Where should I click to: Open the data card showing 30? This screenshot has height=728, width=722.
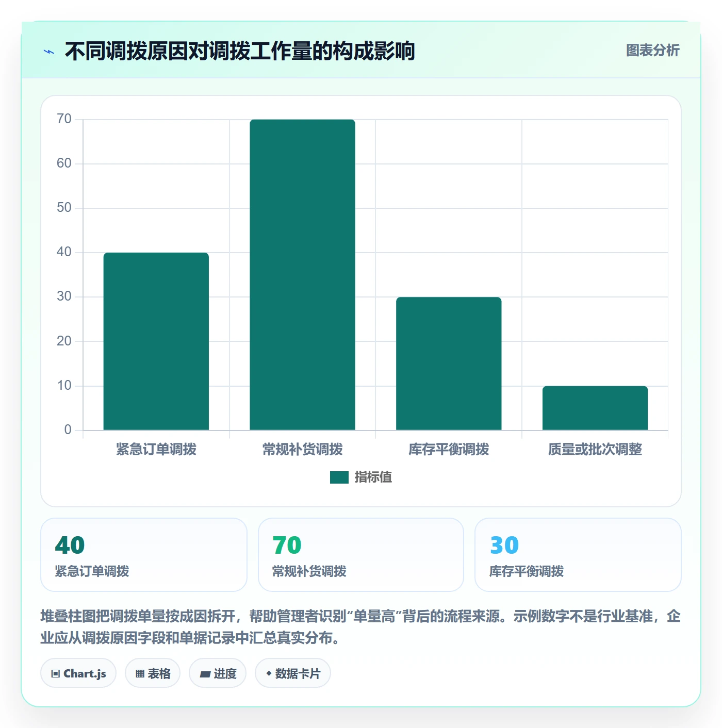pos(578,555)
